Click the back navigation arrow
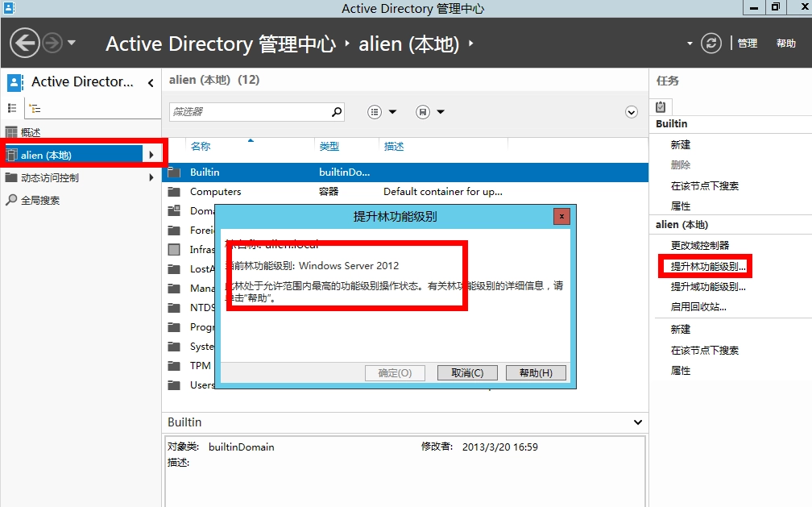The width and height of the screenshot is (812, 507). click(25, 43)
